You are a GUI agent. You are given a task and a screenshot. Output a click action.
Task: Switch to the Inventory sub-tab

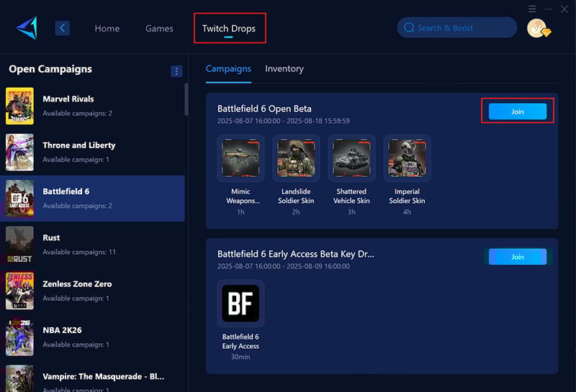[x=284, y=68]
